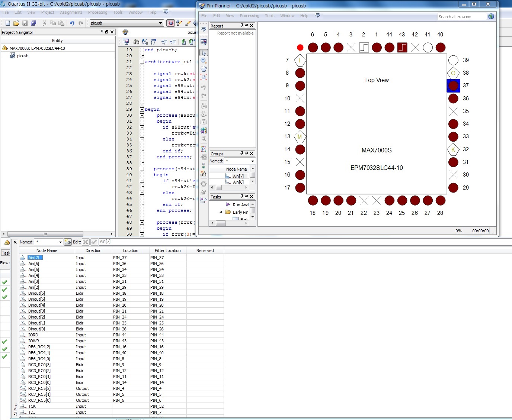
Task: Click the settings flow arrow icon beside Named field
Action: point(68,242)
